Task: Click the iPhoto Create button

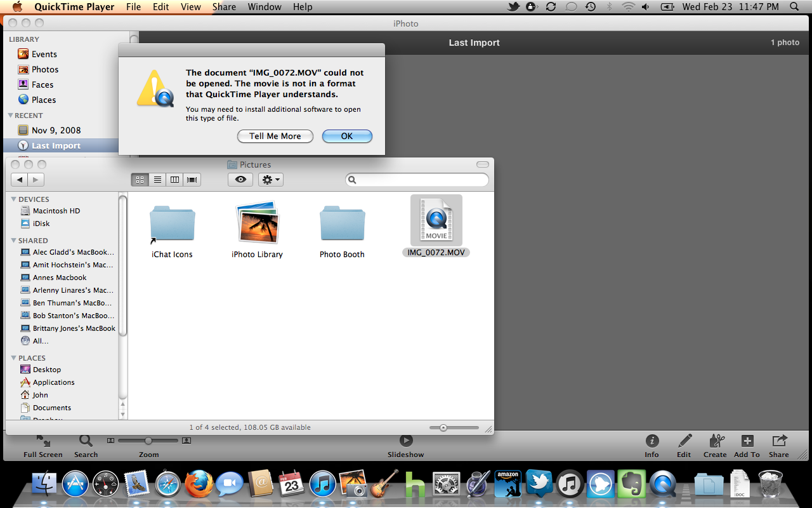Action: (x=715, y=446)
